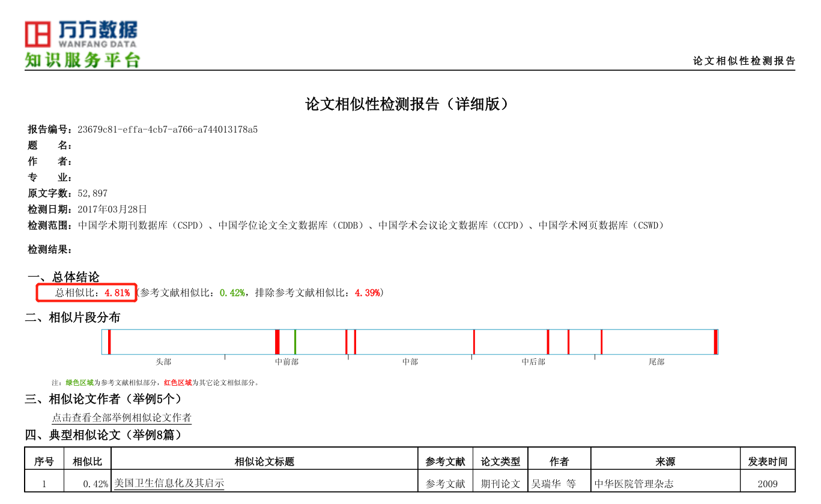Click the 来源 column header
821x504 pixels.
(x=665, y=461)
